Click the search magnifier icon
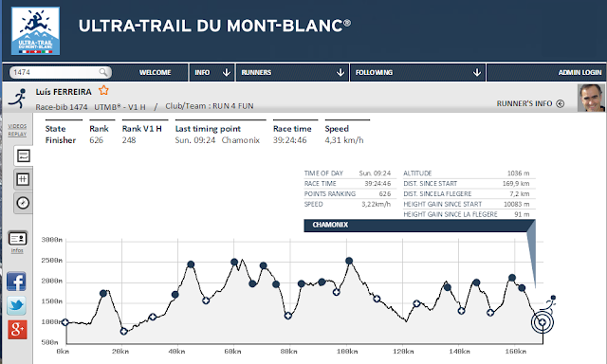Screen dimensions: 607x364 point(103,72)
